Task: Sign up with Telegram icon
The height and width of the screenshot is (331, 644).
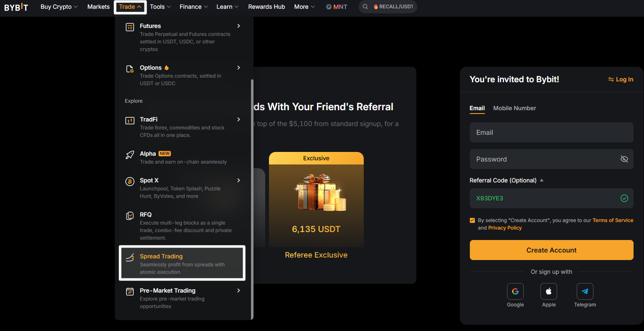Action: tap(585, 291)
